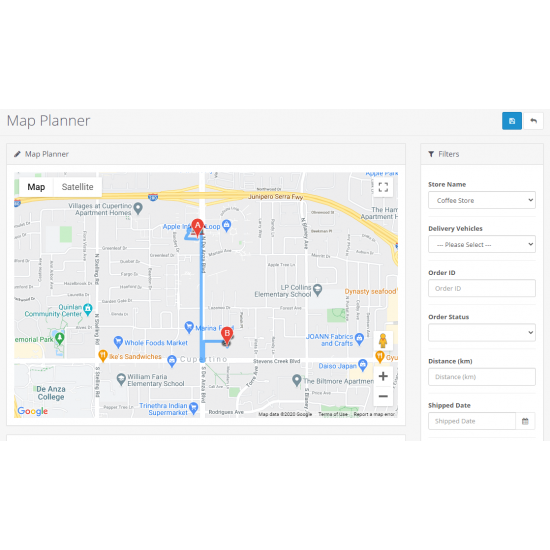This screenshot has height=550, width=550.
Task: Click the Quinlan Community Center pin
Action: pyautogui.click(x=88, y=309)
